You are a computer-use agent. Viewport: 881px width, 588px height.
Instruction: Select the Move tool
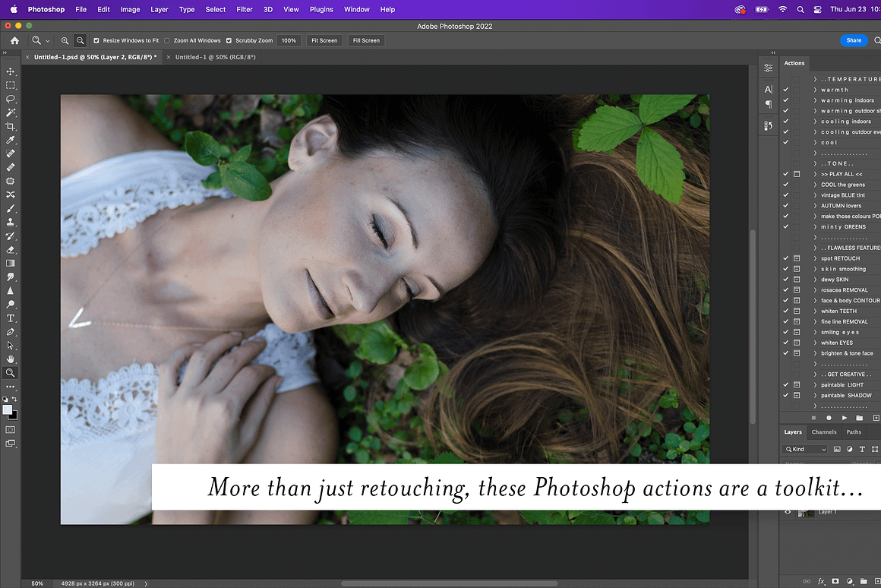11,71
